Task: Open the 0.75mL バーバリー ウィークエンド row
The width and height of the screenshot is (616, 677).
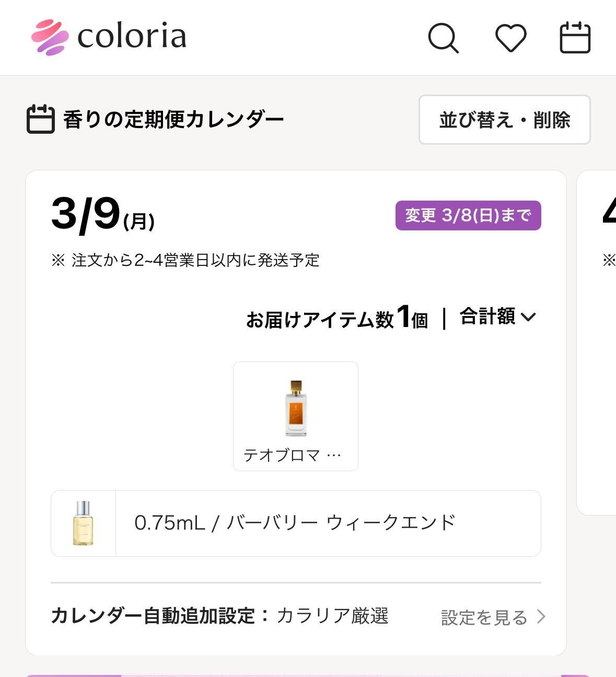Action: (295, 523)
